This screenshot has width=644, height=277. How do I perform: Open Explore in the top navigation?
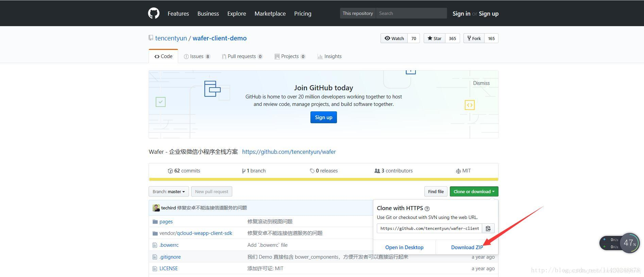pos(237,14)
